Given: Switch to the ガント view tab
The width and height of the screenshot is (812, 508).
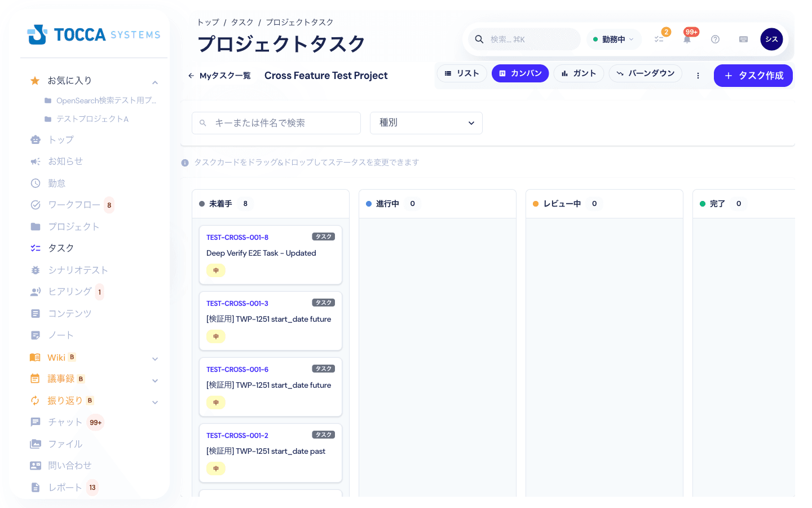Looking at the screenshot, I should click(579, 73).
